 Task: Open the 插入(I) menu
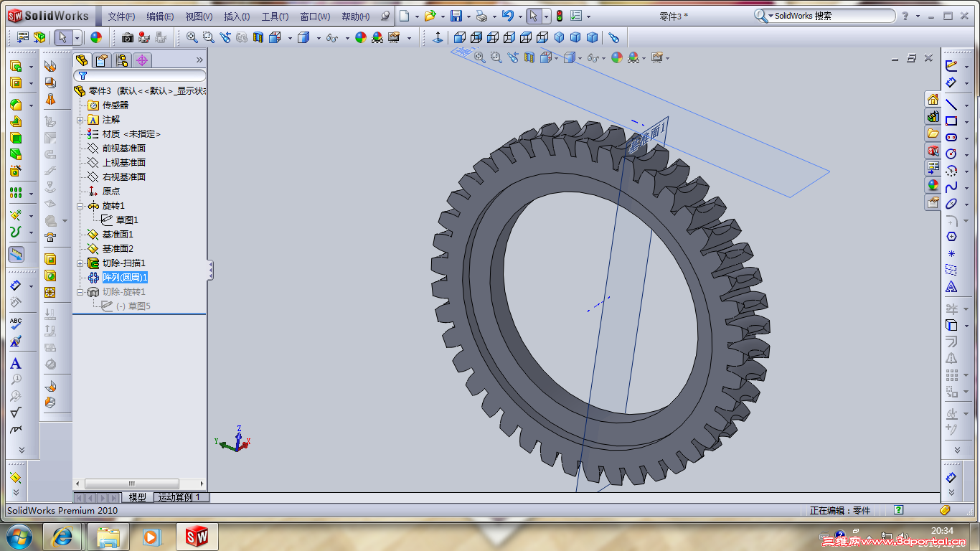click(237, 17)
